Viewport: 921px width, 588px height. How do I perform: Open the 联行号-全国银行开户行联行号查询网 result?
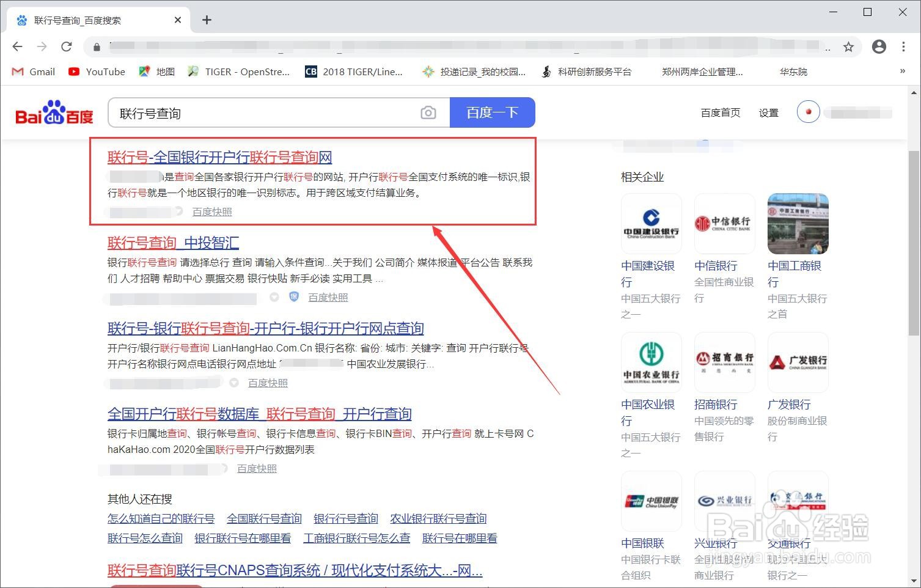(x=219, y=157)
